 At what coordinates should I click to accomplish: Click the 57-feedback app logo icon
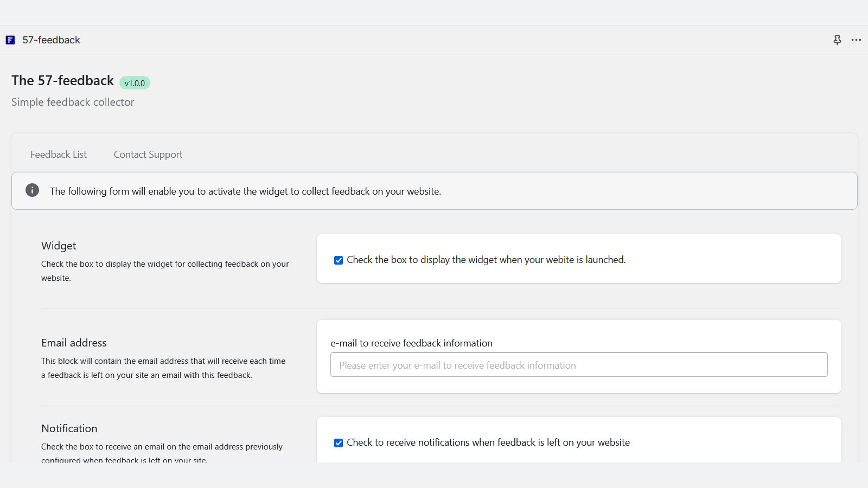tap(10, 40)
